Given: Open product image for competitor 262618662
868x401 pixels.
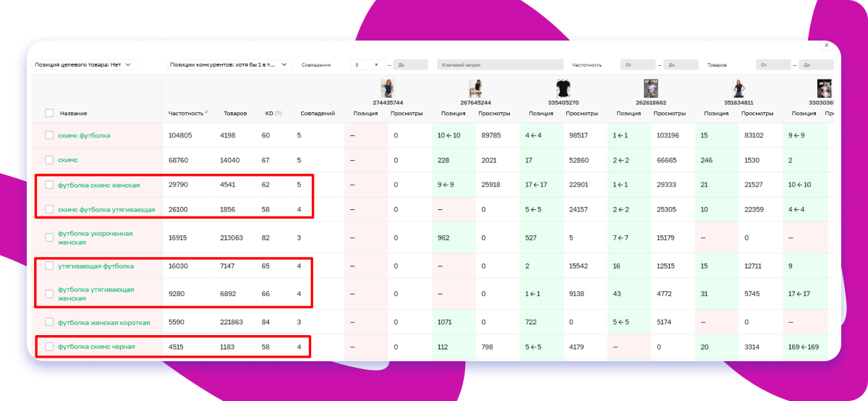Looking at the screenshot, I should point(651,88).
